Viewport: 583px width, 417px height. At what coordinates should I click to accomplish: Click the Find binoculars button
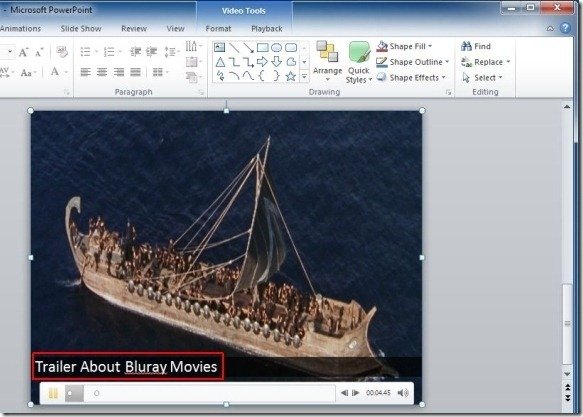[476, 46]
